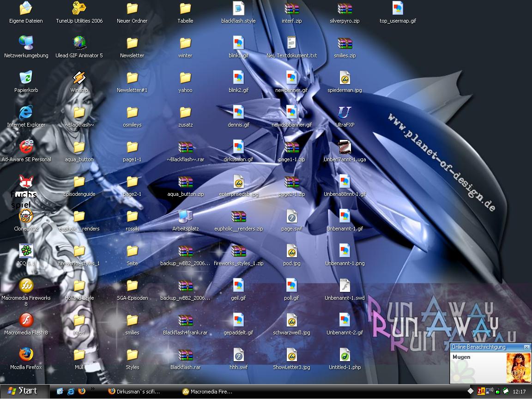
Task: Select the UltraFXP desktop shortcut
Action: coord(345,113)
